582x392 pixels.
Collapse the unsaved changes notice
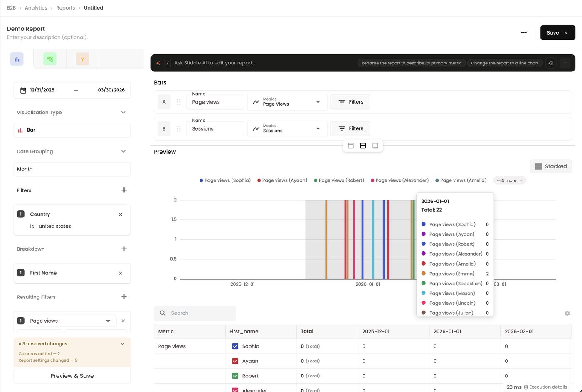[122, 344]
